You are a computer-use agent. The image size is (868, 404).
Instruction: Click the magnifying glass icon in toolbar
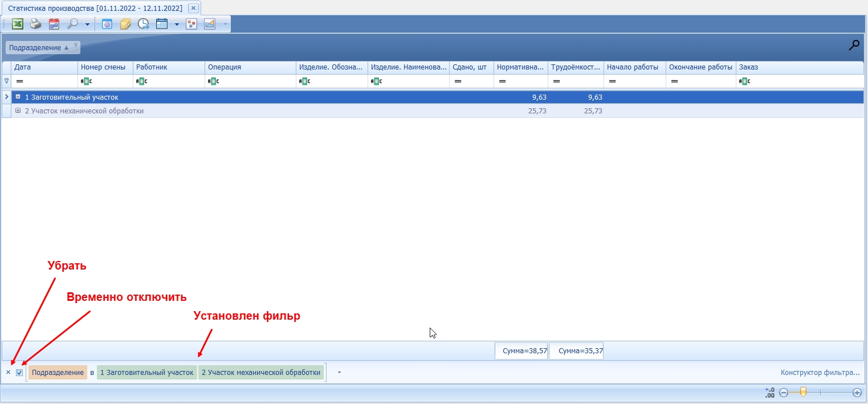pos(72,24)
